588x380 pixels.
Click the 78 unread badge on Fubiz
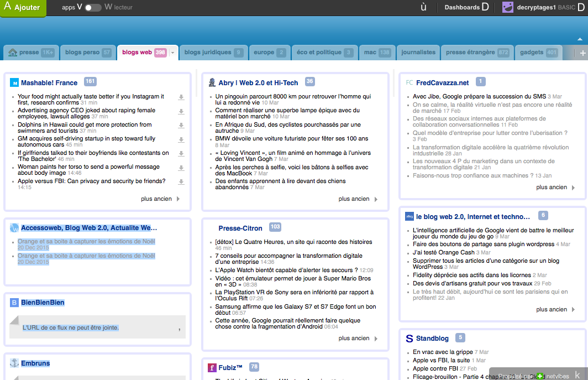[254, 367]
